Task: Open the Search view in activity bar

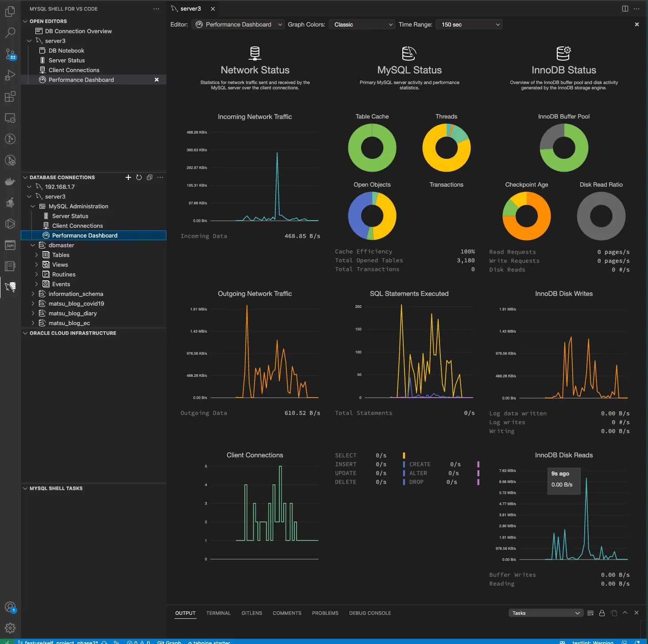Action: tap(10, 32)
